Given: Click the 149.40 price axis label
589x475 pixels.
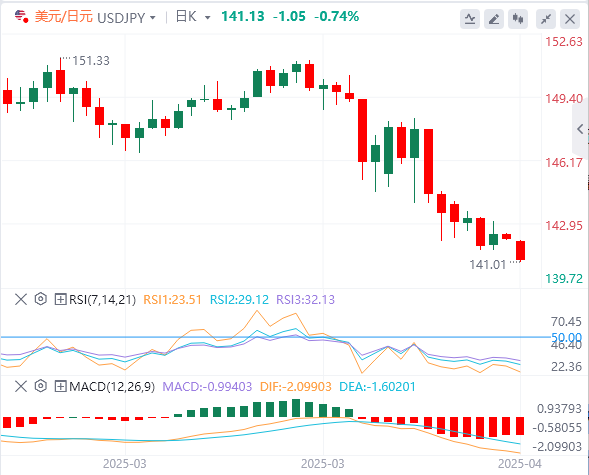Looking at the screenshot, I should [x=564, y=99].
